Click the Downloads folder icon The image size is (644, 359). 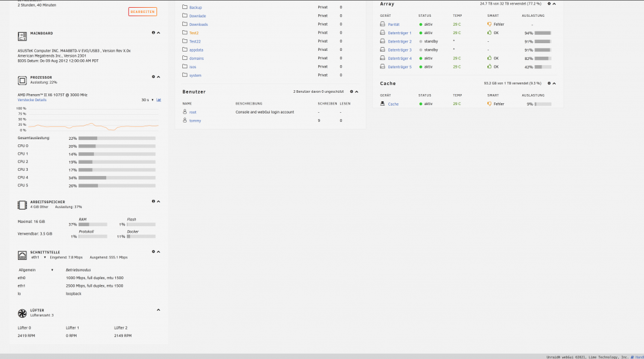tap(185, 24)
